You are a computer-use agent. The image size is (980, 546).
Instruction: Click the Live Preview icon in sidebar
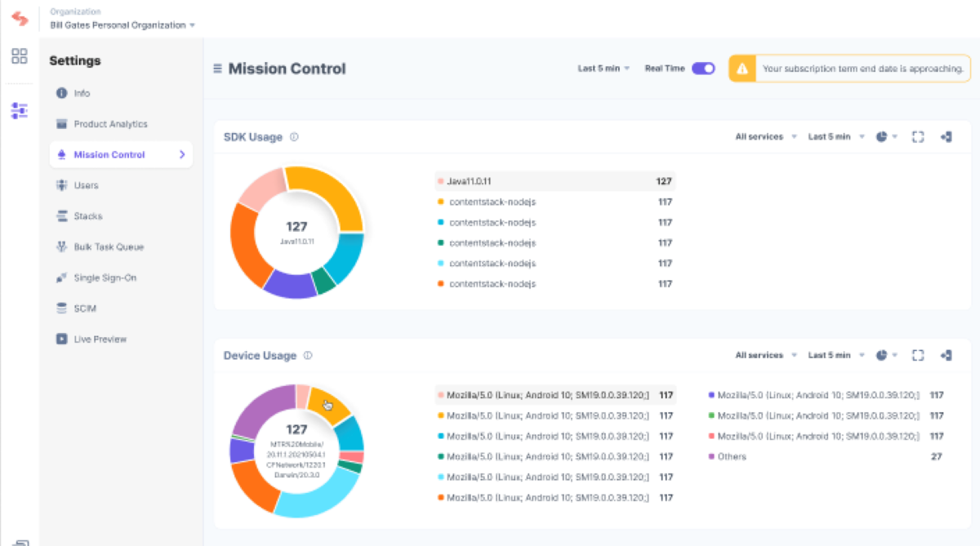point(61,339)
